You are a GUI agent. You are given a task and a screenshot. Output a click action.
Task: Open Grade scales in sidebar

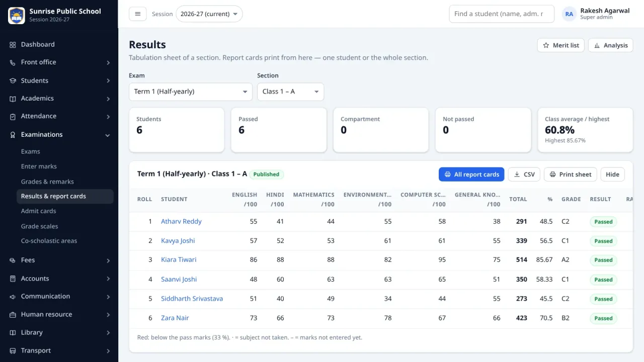coord(39,226)
